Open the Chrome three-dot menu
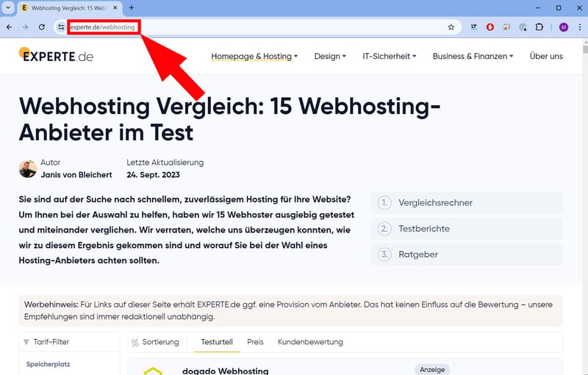 click(580, 27)
